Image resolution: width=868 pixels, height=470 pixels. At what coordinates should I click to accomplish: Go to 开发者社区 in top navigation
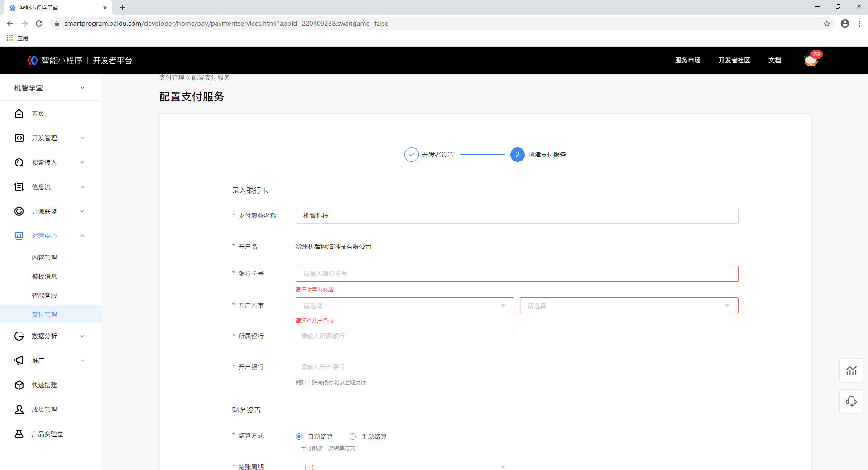[x=734, y=60]
